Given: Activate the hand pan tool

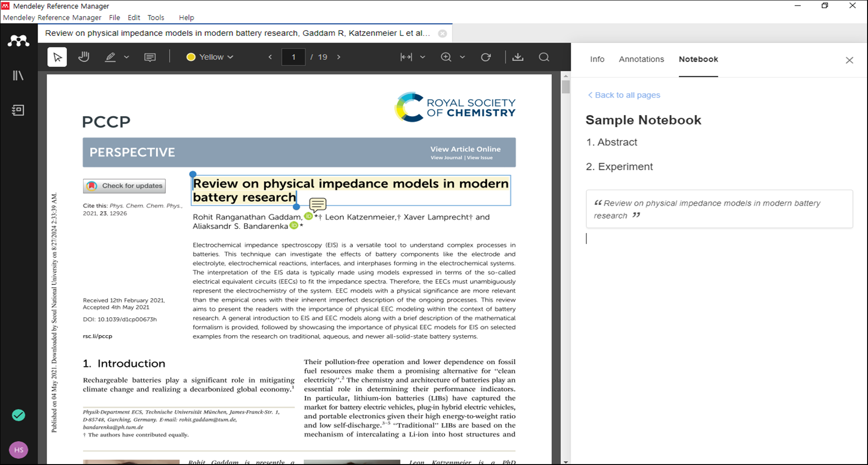Looking at the screenshot, I should pos(84,57).
